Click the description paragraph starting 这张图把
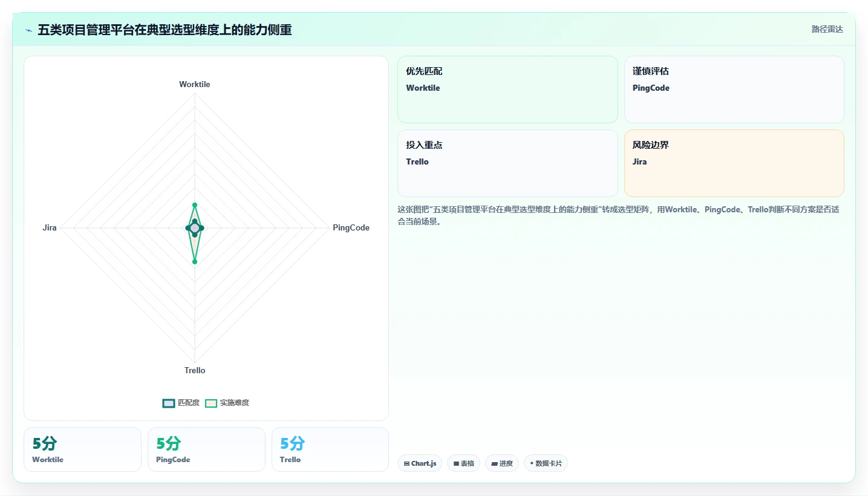 click(618, 215)
